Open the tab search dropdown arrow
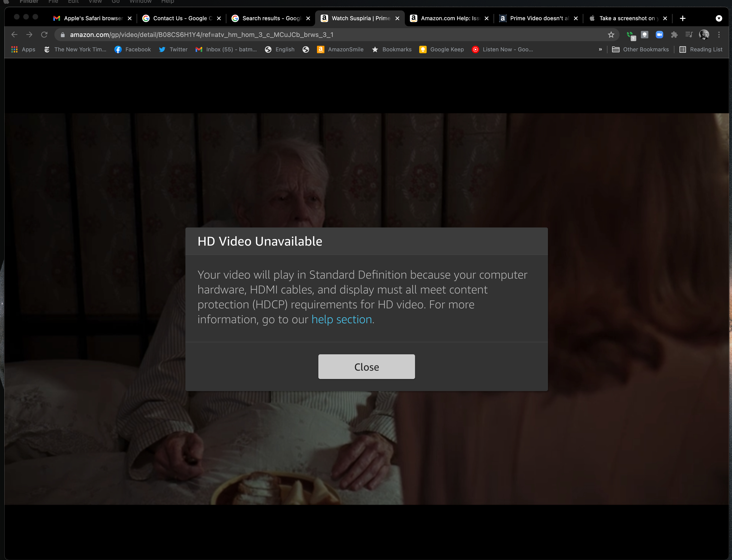732x560 pixels. tap(719, 18)
